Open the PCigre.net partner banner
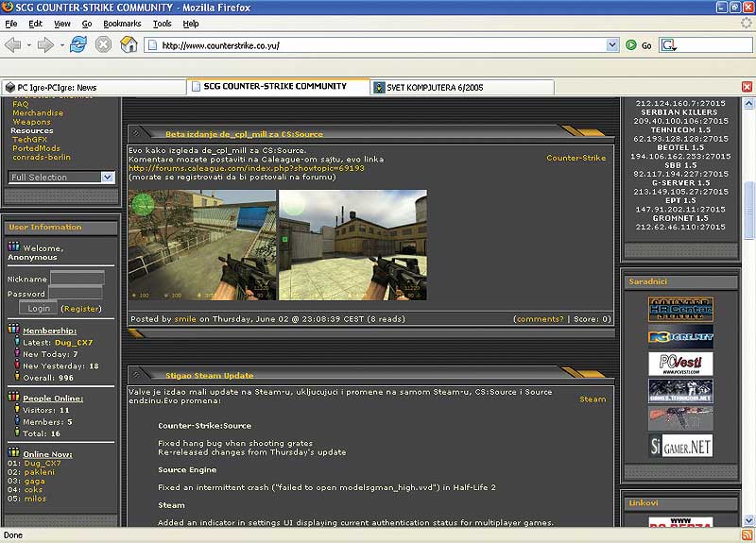Image resolution: width=756 pixels, height=543 pixels. pyautogui.click(x=680, y=337)
